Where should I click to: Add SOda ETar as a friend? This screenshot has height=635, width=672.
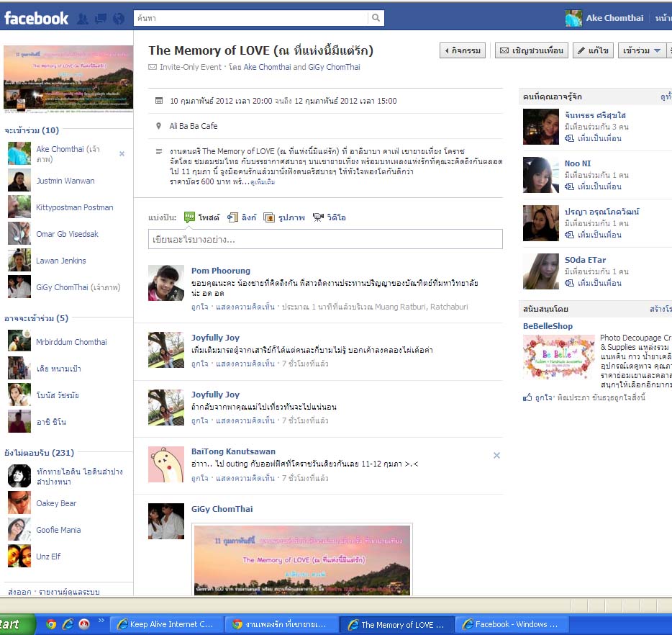pos(594,283)
